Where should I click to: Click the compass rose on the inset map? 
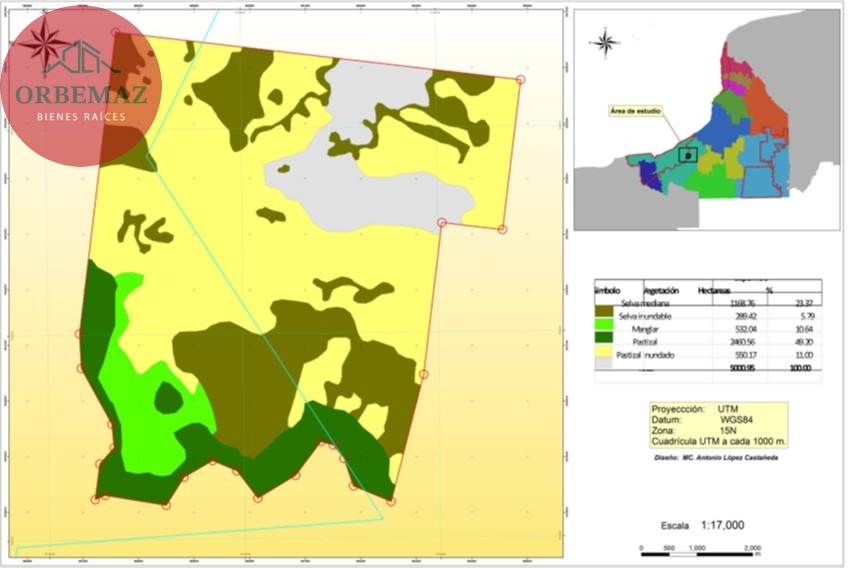coord(605,42)
